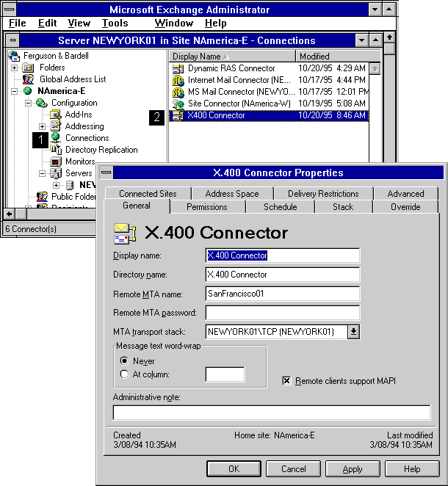
Task: Switch to the Connected Sites tab
Action: click(148, 193)
